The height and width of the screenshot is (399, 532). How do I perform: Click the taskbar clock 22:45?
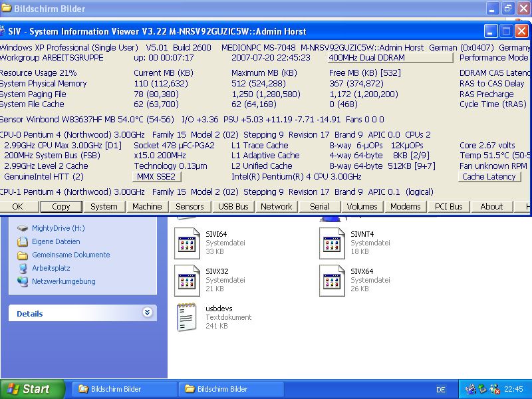tap(513, 389)
